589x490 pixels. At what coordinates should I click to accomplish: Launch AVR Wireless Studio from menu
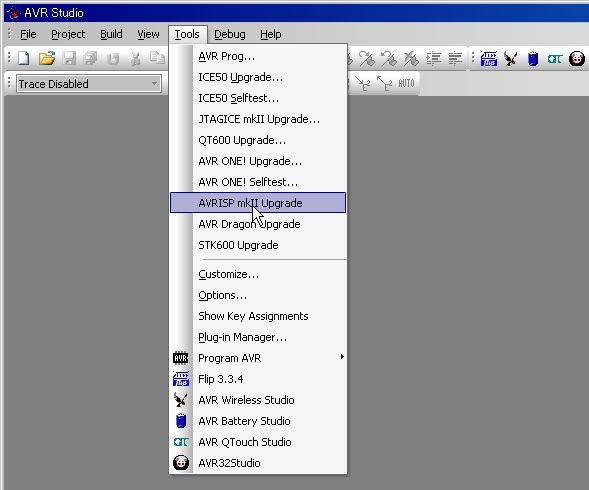(258, 400)
